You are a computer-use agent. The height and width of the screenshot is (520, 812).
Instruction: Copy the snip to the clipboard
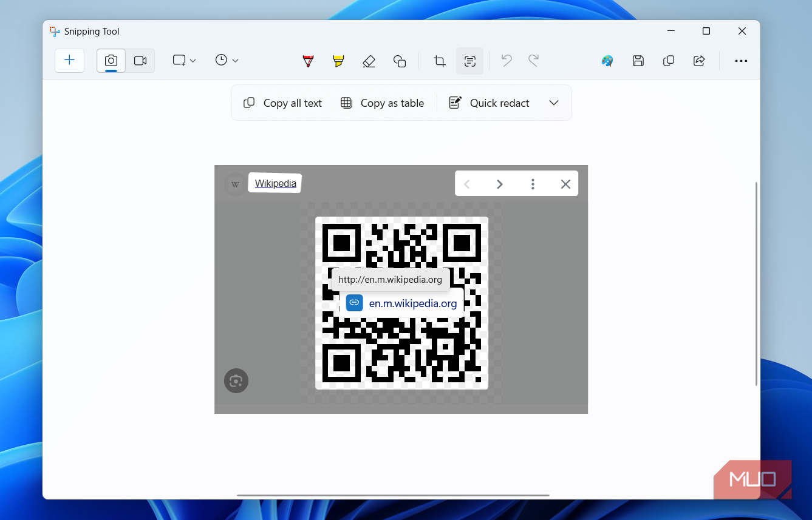pos(669,61)
